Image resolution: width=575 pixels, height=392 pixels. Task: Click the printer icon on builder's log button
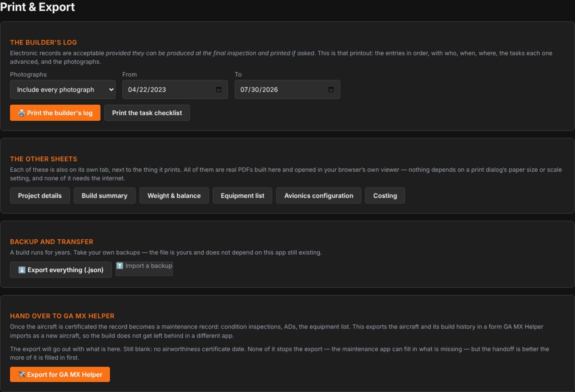(x=21, y=113)
